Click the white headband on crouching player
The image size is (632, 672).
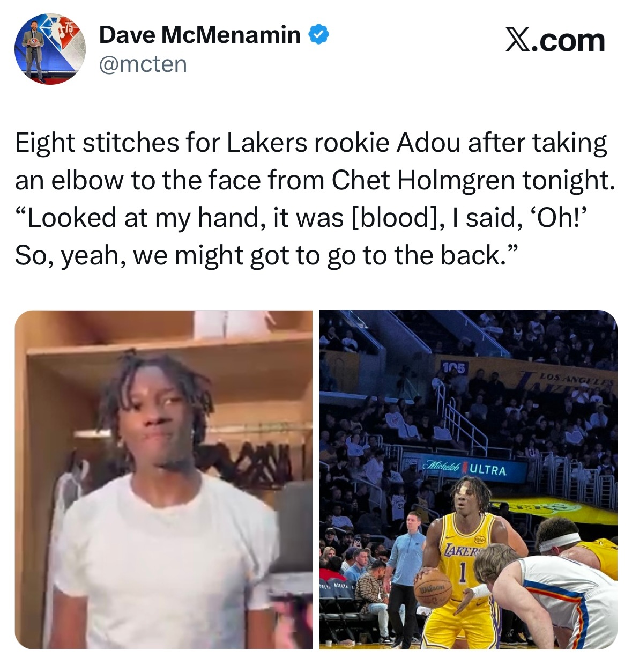[x=561, y=542]
